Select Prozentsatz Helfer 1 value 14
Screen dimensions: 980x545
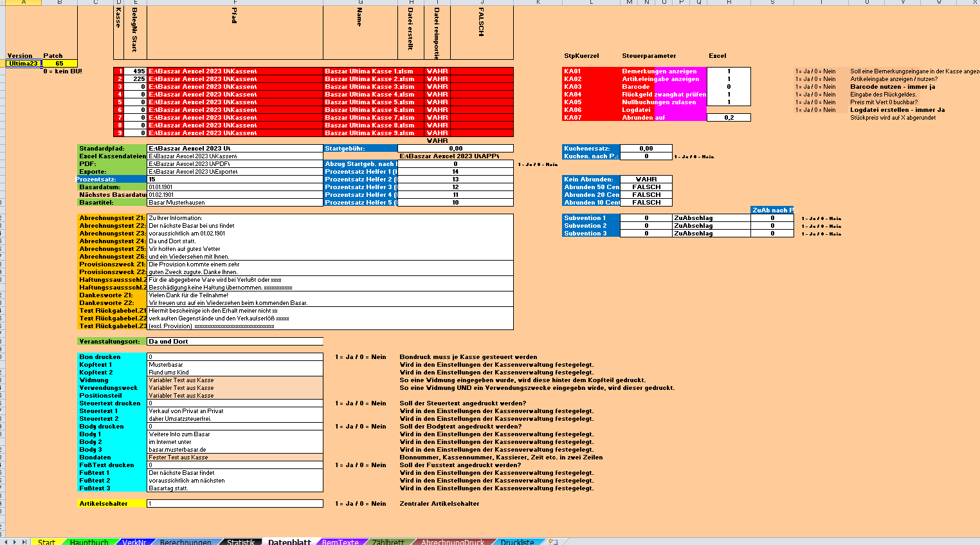tap(455, 172)
